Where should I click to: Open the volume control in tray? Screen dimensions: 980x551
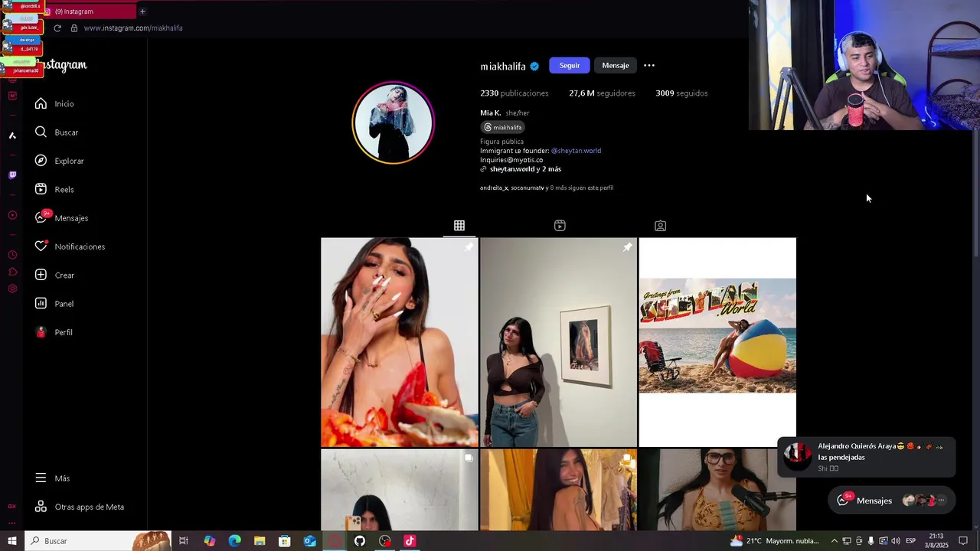click(896, 541)
